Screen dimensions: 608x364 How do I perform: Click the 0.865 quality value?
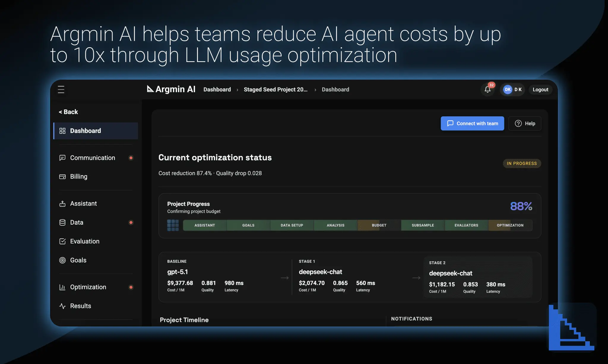[340, 283]
